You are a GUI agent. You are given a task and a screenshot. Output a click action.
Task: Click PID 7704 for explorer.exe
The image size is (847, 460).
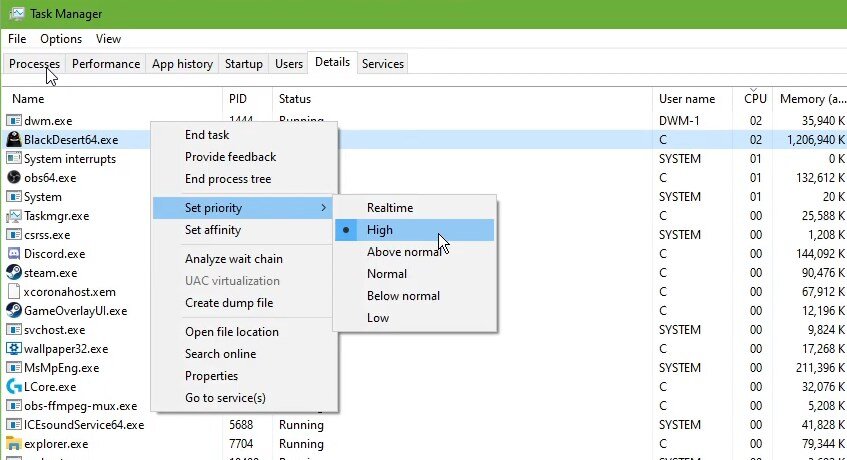click(241, 444)
